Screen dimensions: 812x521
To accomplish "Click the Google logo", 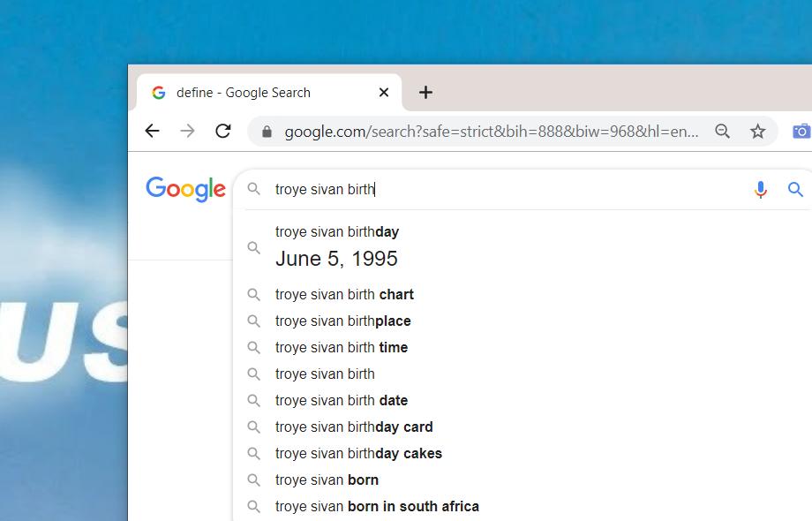I will click(x=186, y=189).
